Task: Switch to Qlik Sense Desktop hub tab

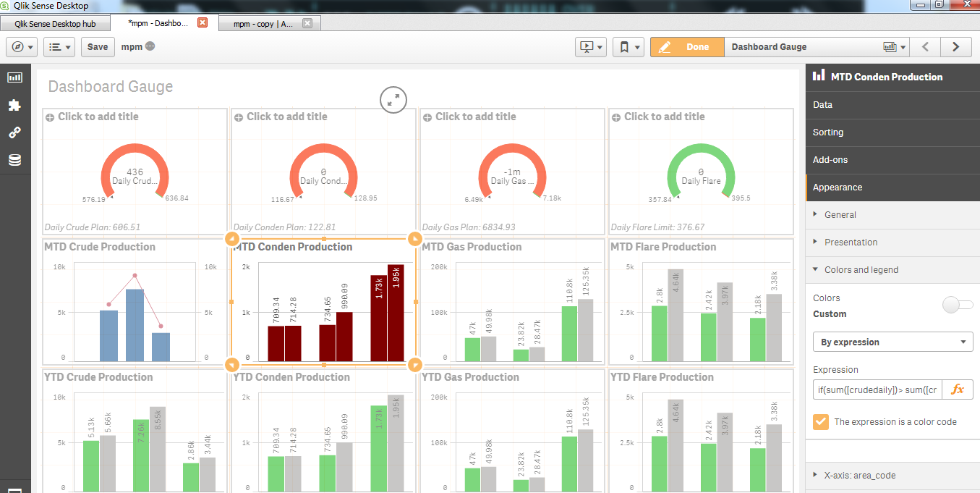Action: click(x=55, y=23)
